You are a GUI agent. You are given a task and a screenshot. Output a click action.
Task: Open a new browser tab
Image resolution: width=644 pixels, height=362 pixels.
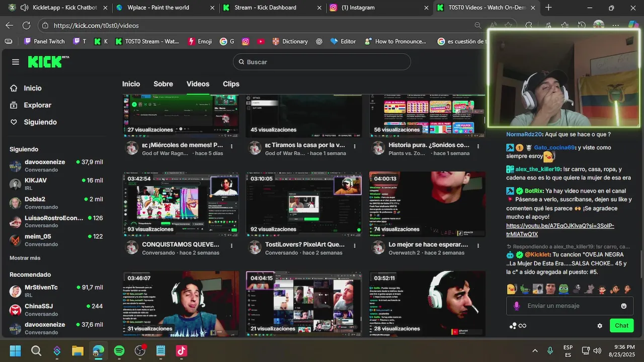tap(548, 8)
